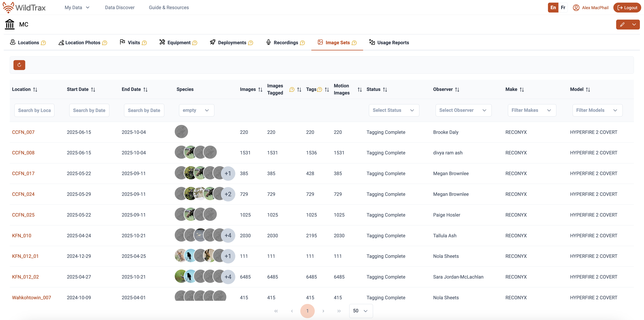Go to next page arrow
The height and width of the screenshot is (320, 644).
pos(323,311)
